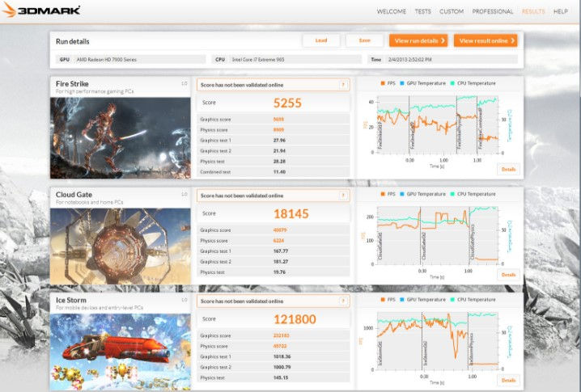Open View result online arrow button
This screenshot has width=581, height=392.
[486, 40]
